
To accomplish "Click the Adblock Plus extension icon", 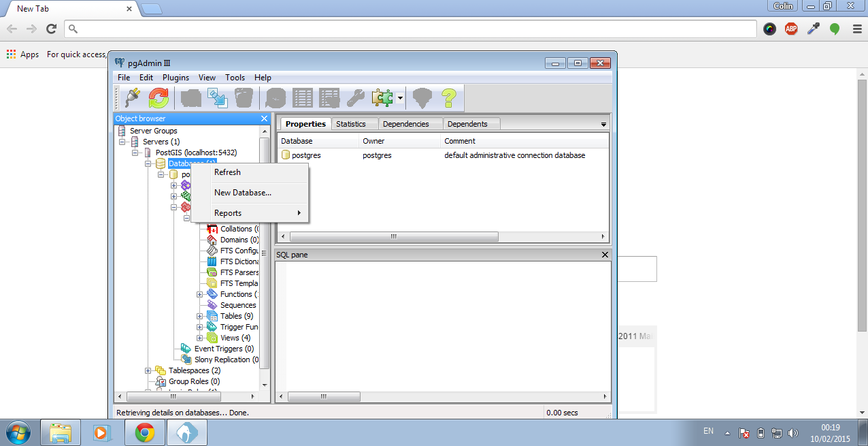I will tap(791, 29).
